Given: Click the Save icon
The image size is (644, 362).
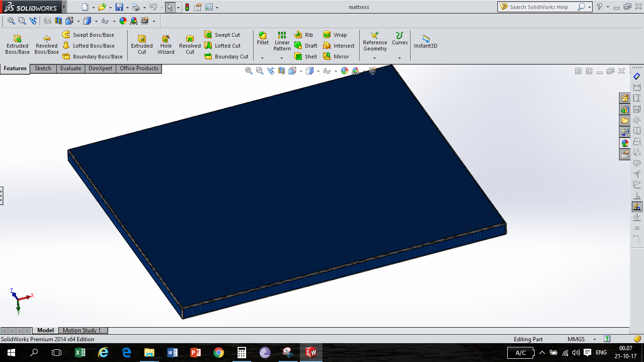Looking at the screenshot, I should [x=119, y=7].
